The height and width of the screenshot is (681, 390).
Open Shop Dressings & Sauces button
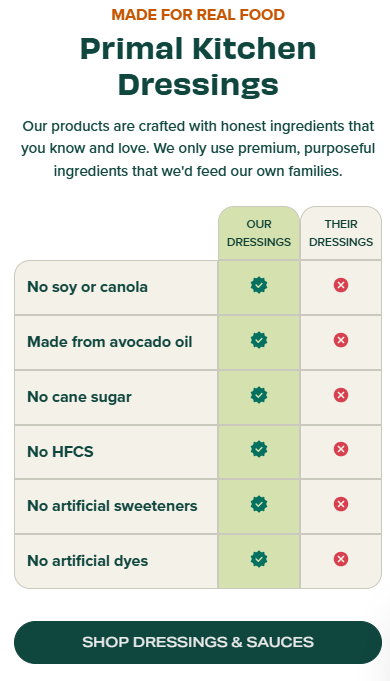click(x=198, y=642)
